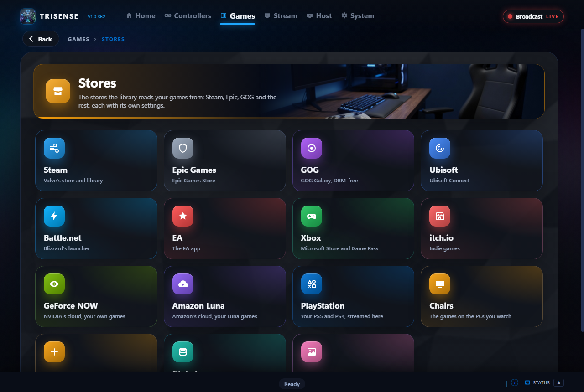Select the Chairs monitor icon
584x392 pixels.
click(440, 284)
